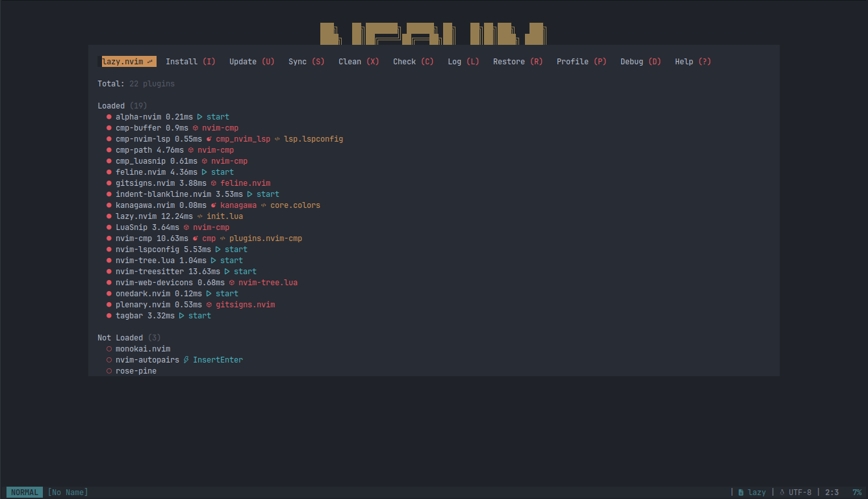Click the code icon before plugins.nvim-cmp
The image size is (868, 499).
coord(223,238)
